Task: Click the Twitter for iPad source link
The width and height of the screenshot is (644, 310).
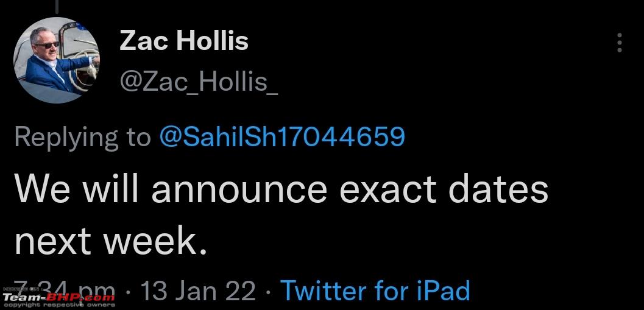Action: pos(375,291)
